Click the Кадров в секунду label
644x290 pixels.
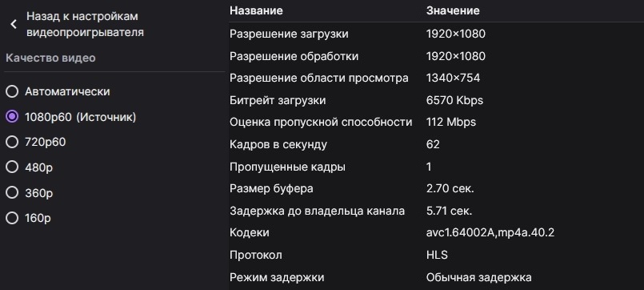278,145
